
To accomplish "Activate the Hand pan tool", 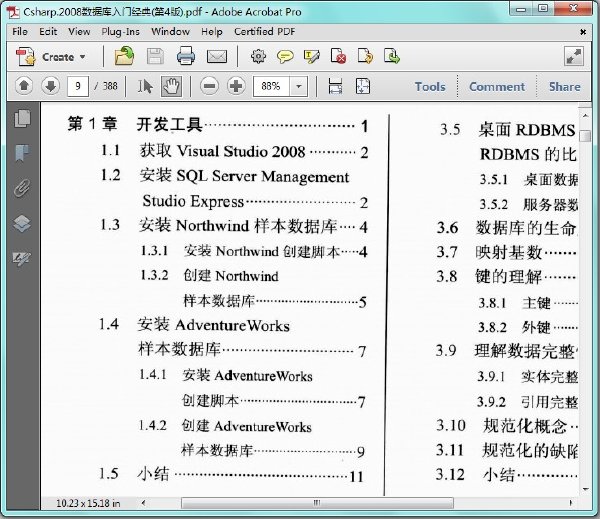I will coord(171,86).
